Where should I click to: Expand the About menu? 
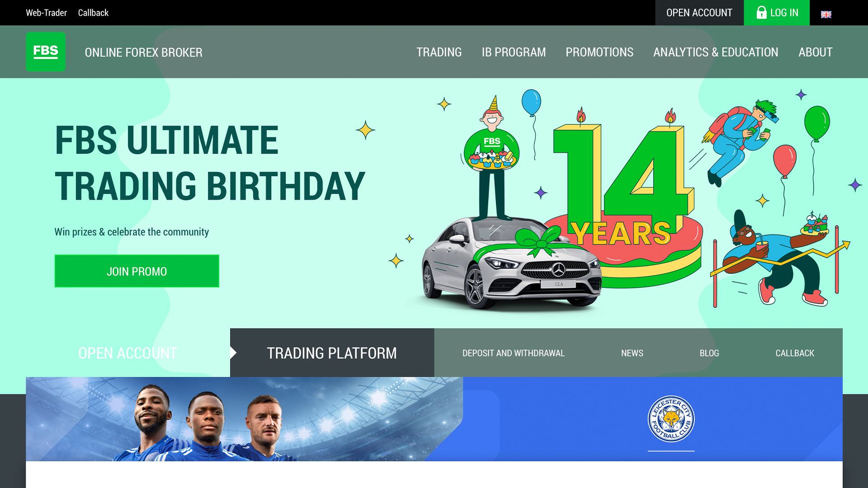815,52
